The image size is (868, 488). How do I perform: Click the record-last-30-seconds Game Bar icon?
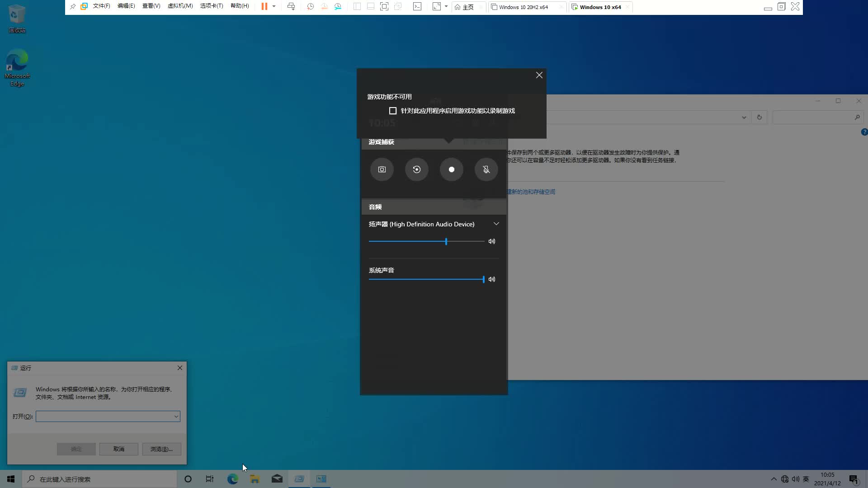point(416,169)
